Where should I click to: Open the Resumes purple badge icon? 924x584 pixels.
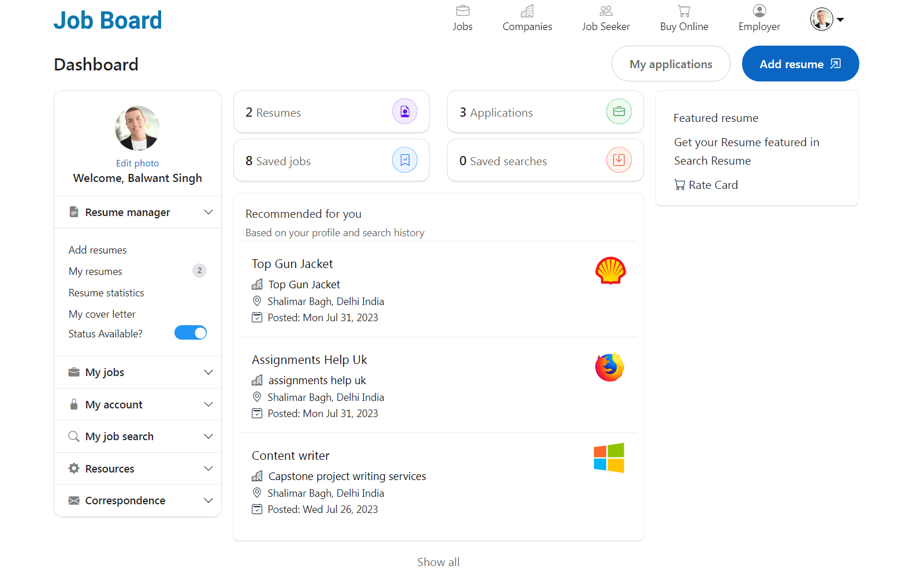[405, 111]
